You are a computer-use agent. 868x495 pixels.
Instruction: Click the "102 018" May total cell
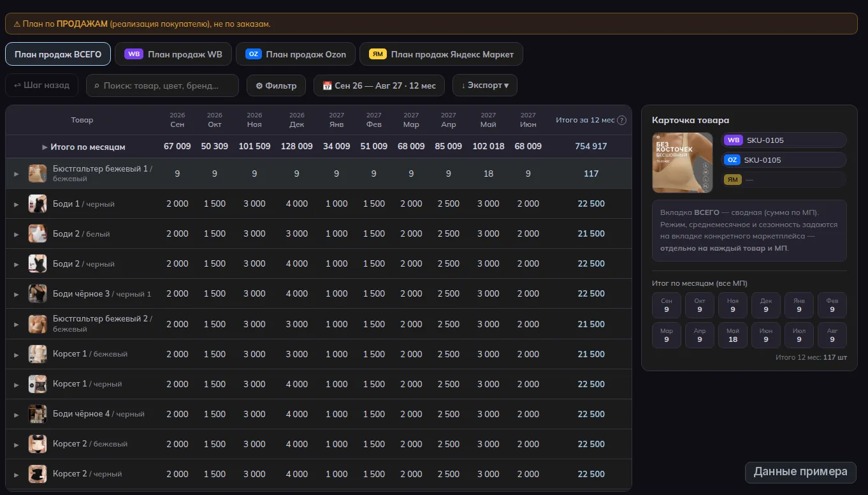coord(488,147)
